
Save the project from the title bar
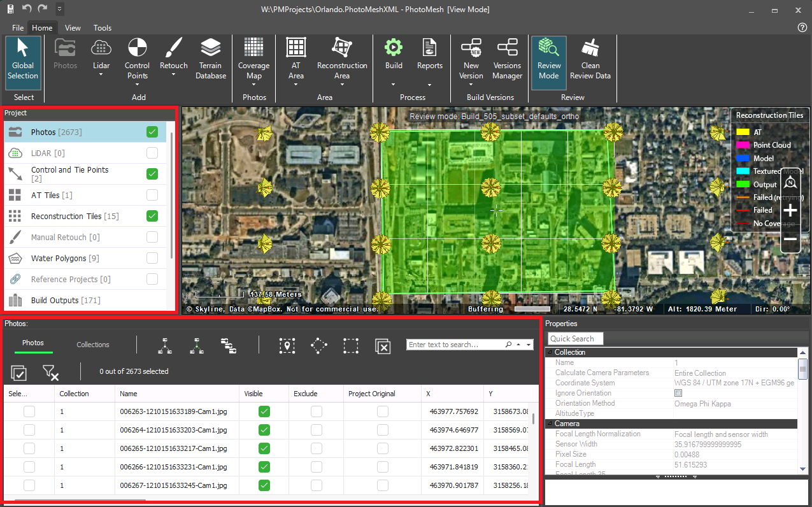coord(10,9)
